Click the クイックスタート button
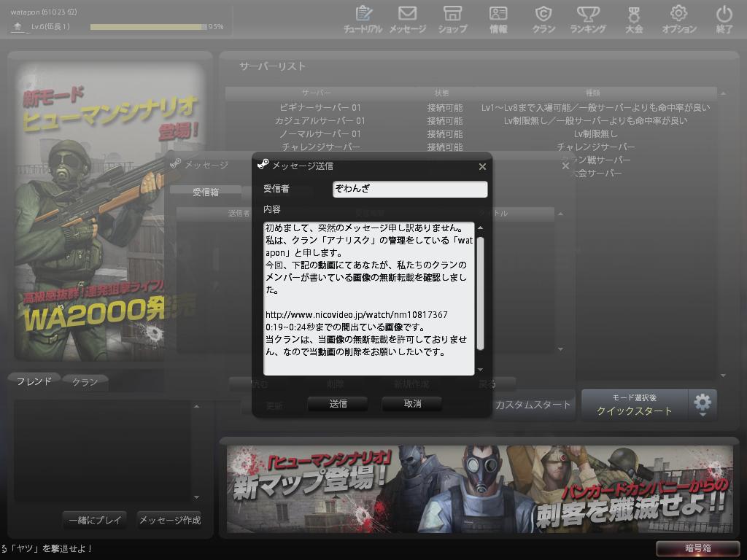The height and width of the screenshot is (560, 747). [634, 404]
